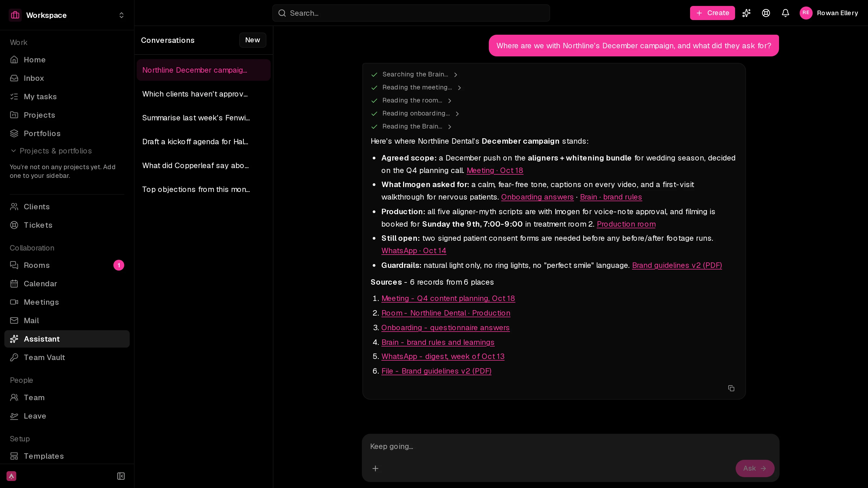Open Calendar in the sidebar
The width and height of the screenshot is (868, 488).
[x=67, y=284]
